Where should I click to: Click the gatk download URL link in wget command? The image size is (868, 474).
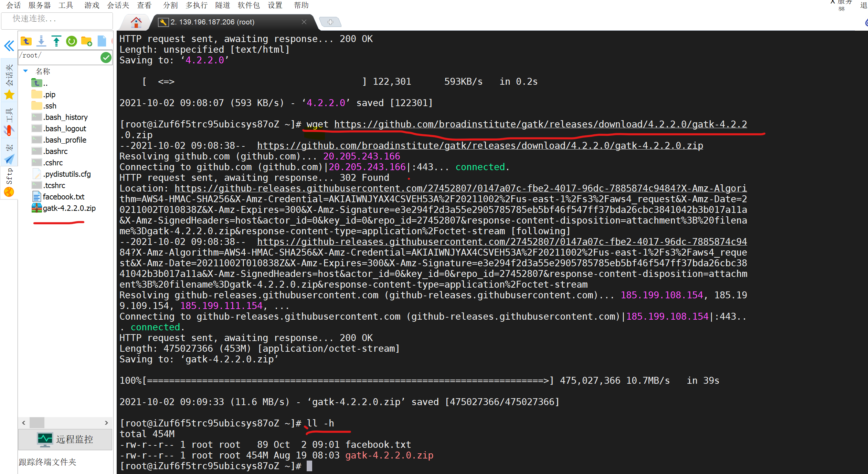click(x=540, y=124)
